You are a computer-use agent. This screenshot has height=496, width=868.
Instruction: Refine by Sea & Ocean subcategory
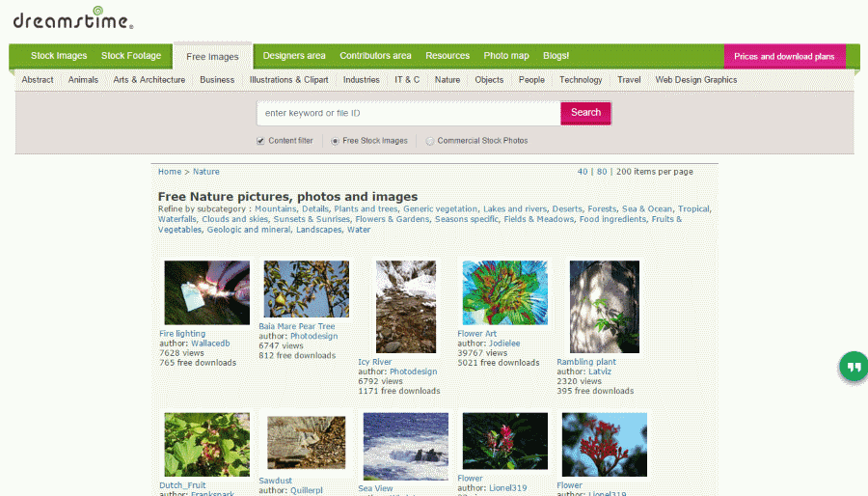[647, 209]
